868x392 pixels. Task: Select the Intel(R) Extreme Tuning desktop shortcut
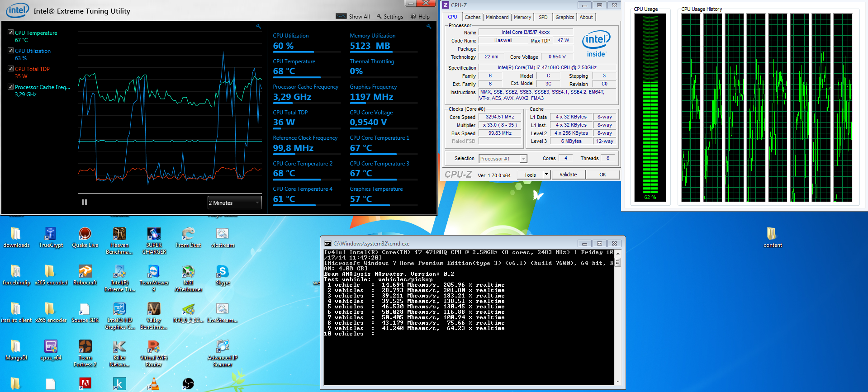tap(119, 279)
